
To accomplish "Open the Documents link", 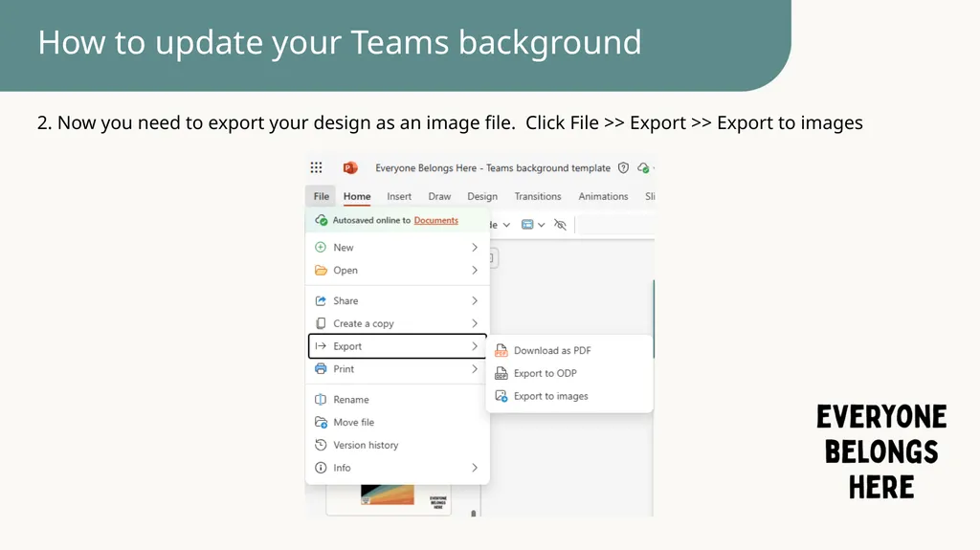I will pos(435,220).
